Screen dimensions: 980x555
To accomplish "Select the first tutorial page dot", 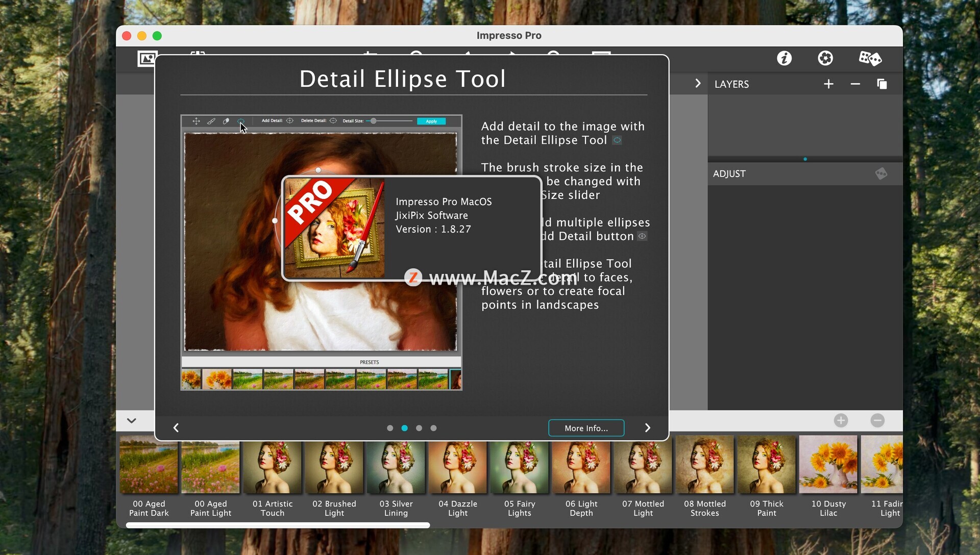I will coord(390,428).
